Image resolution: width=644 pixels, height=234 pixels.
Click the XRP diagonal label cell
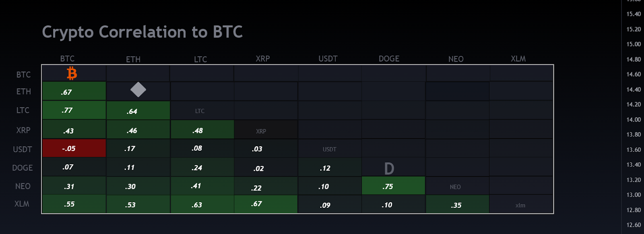[x=266, y=130]
